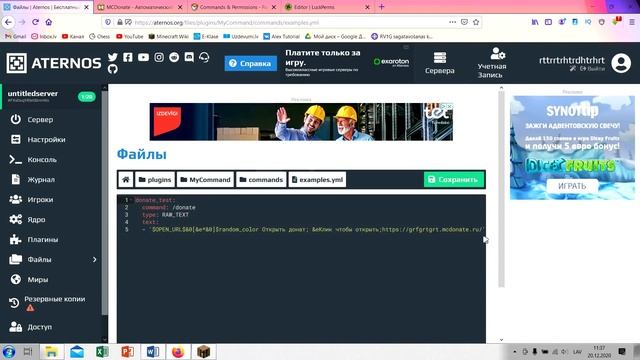Open page actions three-dots menu

tap(452, 22)
